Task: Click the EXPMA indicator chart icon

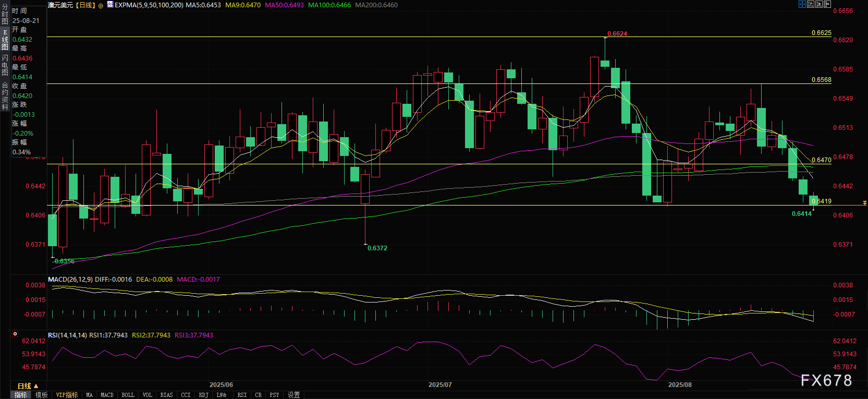Action: click(x=110, y=5)
